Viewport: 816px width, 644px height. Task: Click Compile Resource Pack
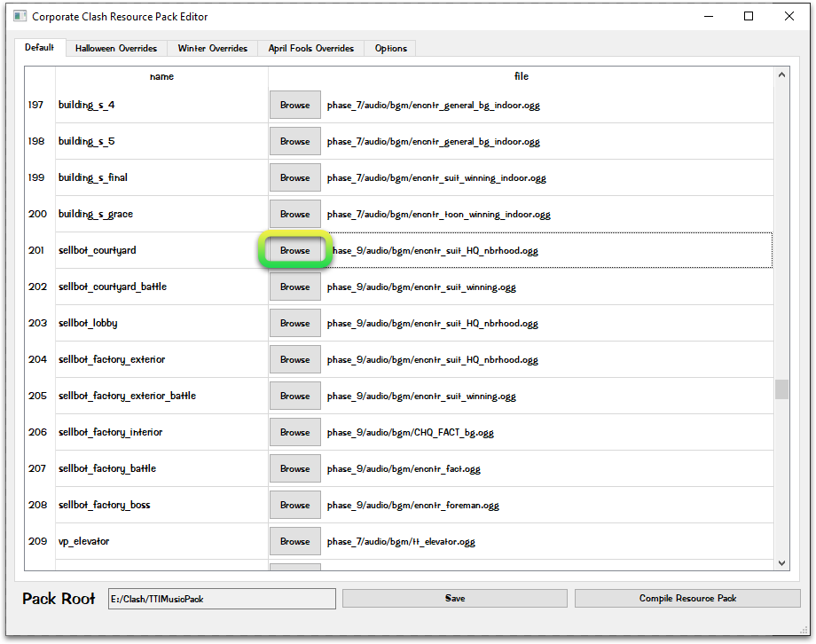687,598
